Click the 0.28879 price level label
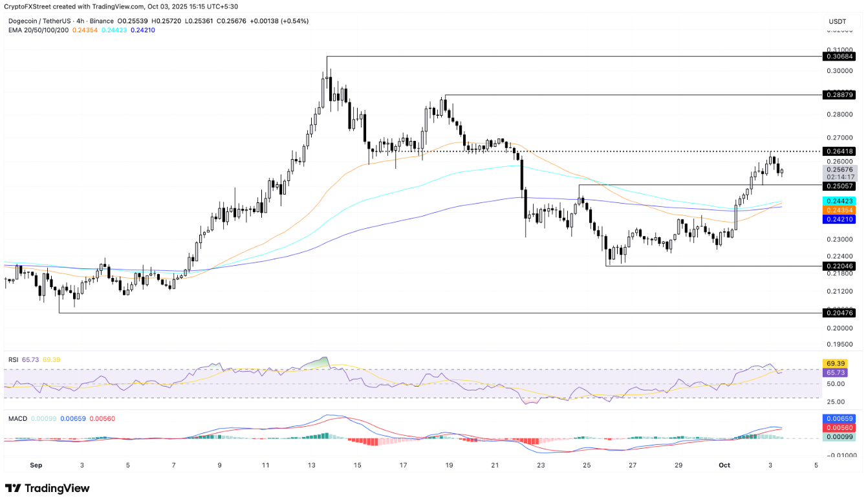The height and width of the screenshot is (503, 868). click(840, 95)
